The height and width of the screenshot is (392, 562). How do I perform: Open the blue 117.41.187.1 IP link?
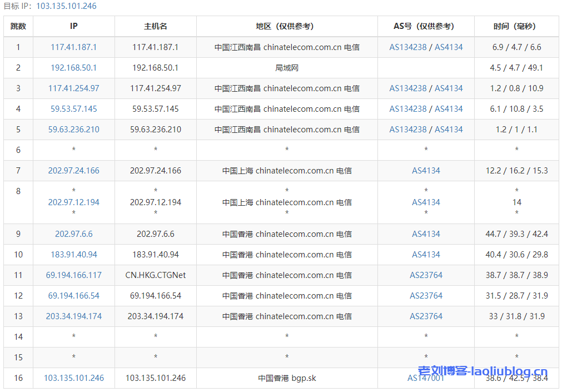point(73,47)
